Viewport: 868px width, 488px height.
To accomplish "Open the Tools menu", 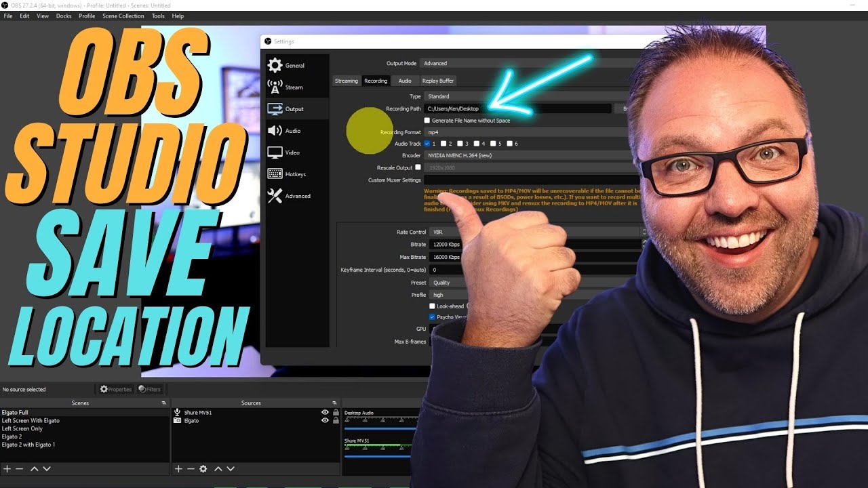I will pos(158,16).
